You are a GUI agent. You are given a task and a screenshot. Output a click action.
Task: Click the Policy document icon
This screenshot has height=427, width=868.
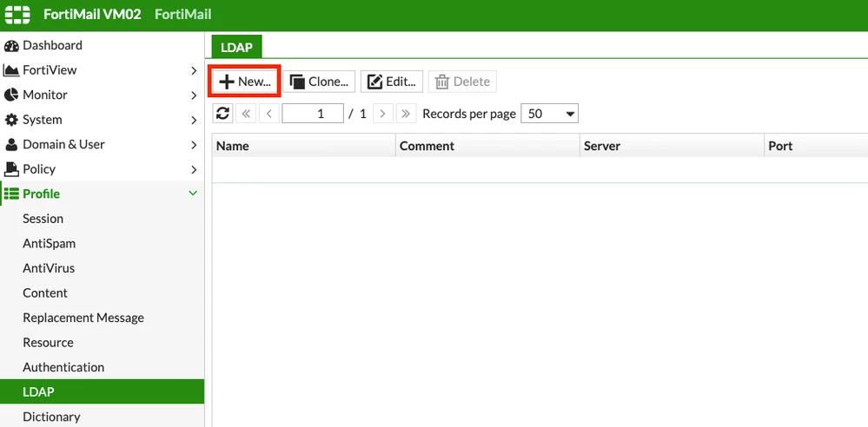click(11, 169)
